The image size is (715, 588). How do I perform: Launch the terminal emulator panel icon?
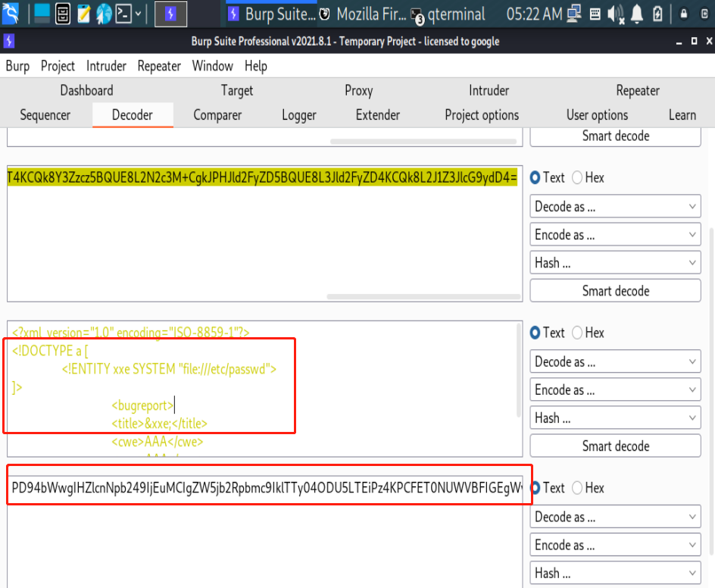click(123, 14)
